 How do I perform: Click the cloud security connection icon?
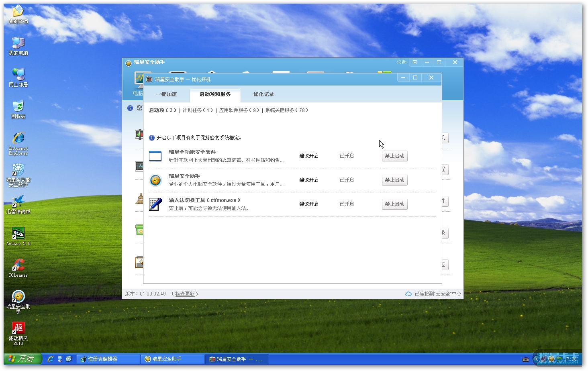coord(408,294)
